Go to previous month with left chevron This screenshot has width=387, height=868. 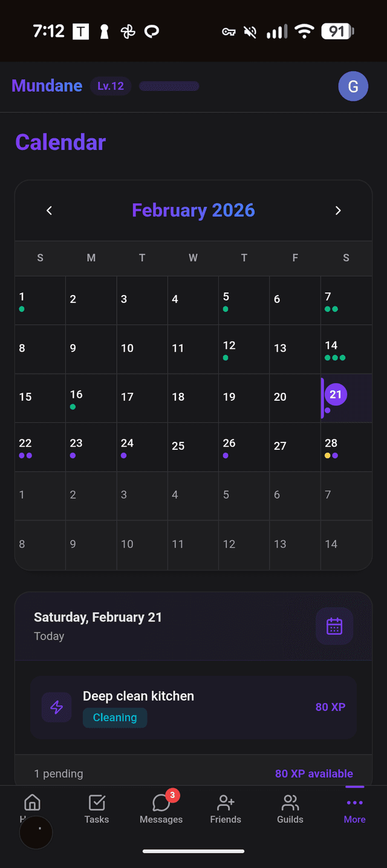49,210
